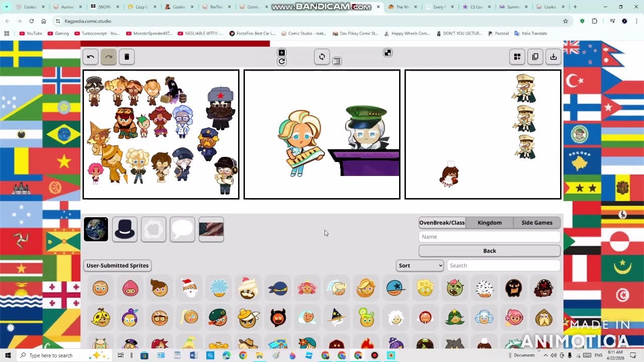The height and width of the screenshot is (362, 644).
Task: Open the Gaming bookmark
Action: click(x=58, y=33)
